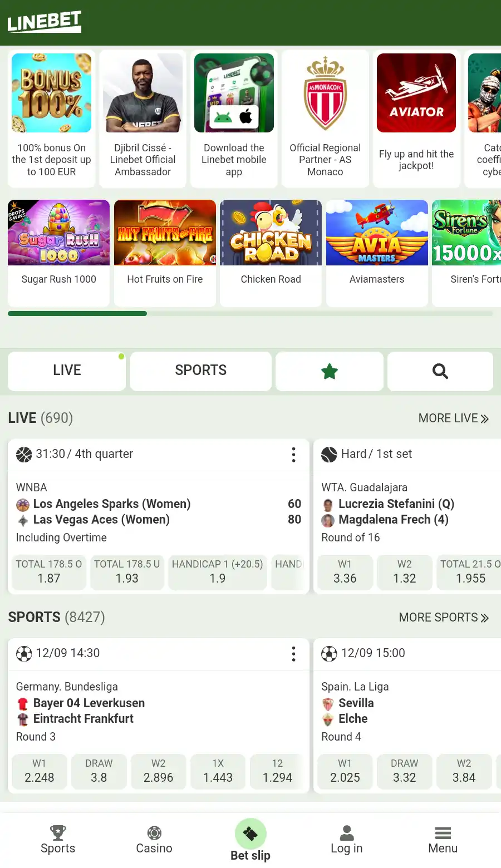Tap the Sports trophy icon
The height and width of the screenshot is (868, 501).
[58, 832]
